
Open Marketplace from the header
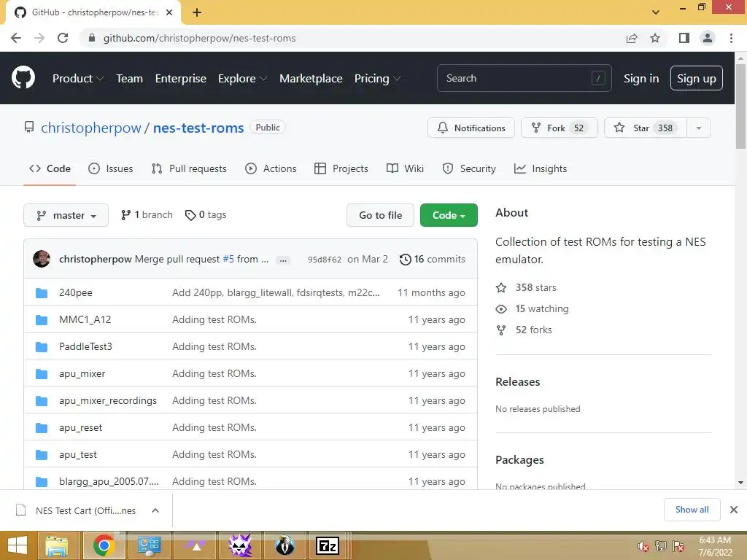click(311, 79)
